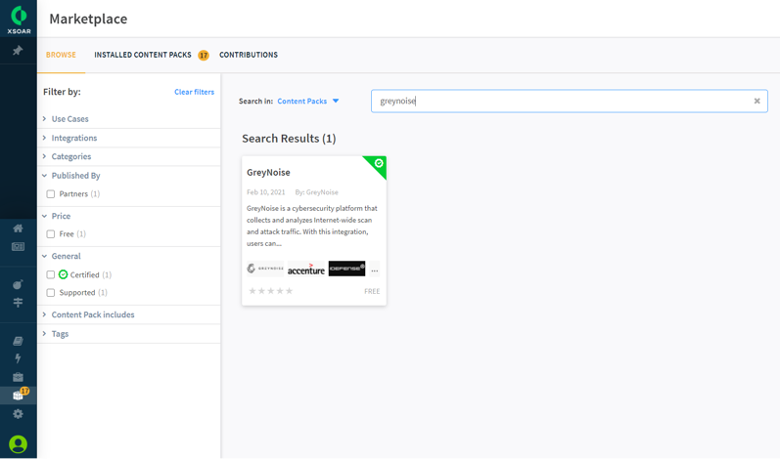Toggle the Certified checkbox
The height and width of the screenshot is (460, 780).
(51, 275)
